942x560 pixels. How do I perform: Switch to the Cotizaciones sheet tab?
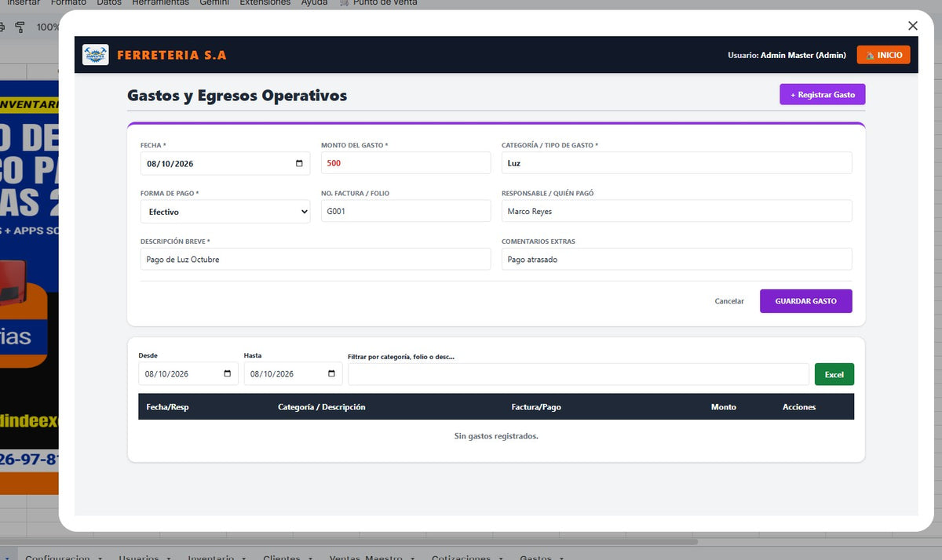[462, 557]
